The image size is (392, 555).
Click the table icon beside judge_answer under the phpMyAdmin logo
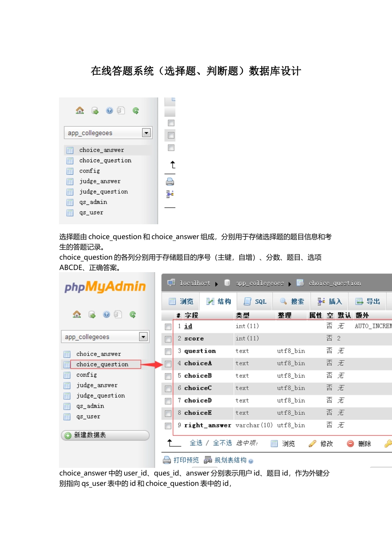click(x=67, y=386)
